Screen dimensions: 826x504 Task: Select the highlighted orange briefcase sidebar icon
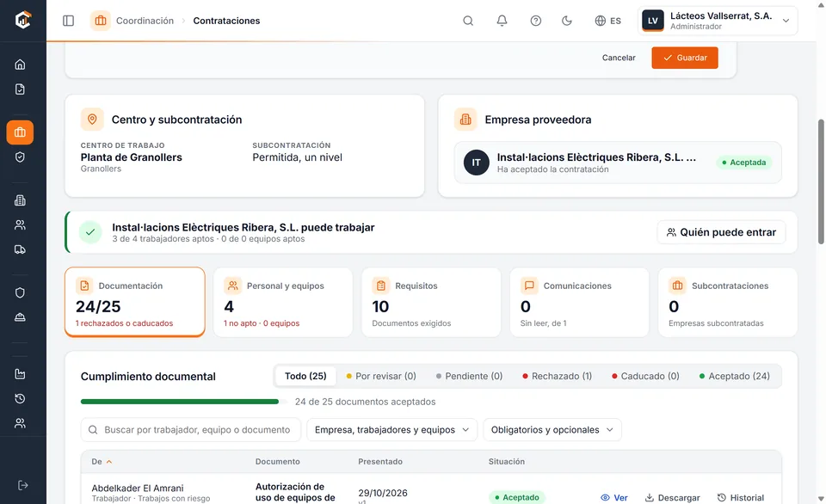[20, 132]
